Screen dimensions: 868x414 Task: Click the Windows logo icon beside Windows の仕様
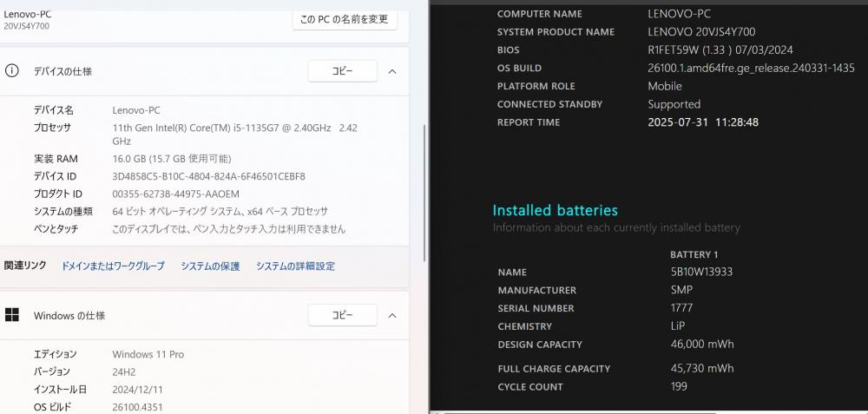(x=11, y=315)
